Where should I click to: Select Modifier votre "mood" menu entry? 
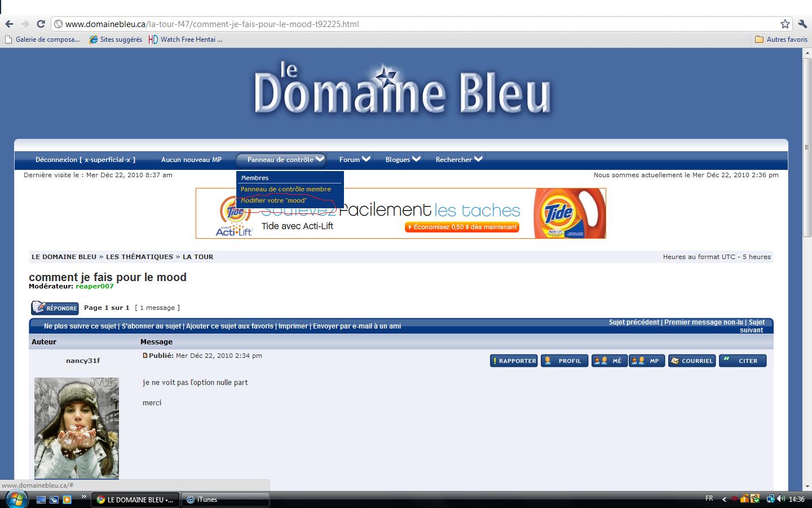273,200
